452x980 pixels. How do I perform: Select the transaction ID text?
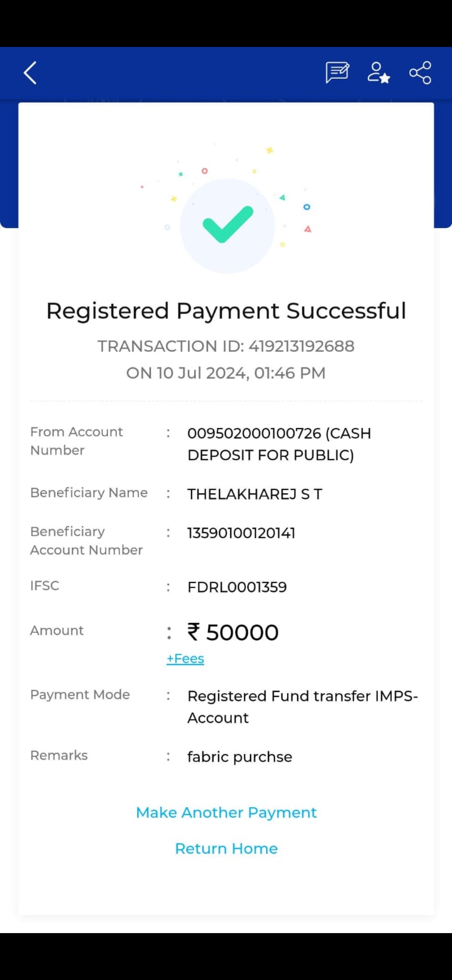pyautogui.click(x=226, y=346)
